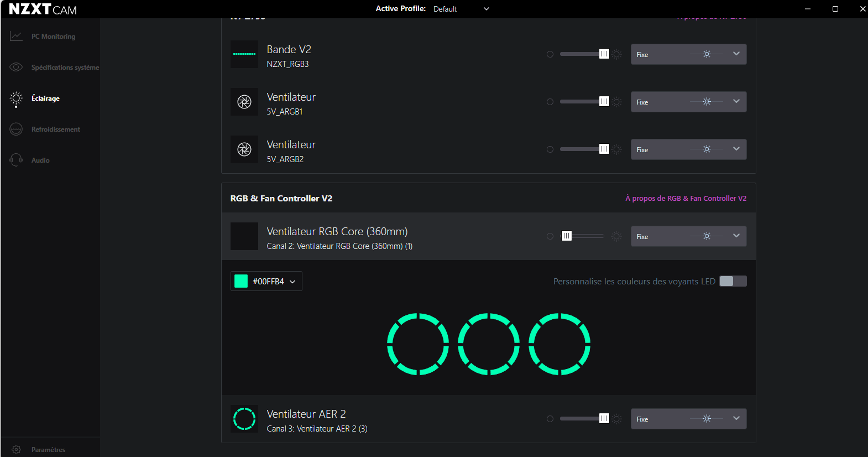Open the Fixe mode dropdown for RGB Core fan
This screenshot has width=868, height=457.
(689, 236)
